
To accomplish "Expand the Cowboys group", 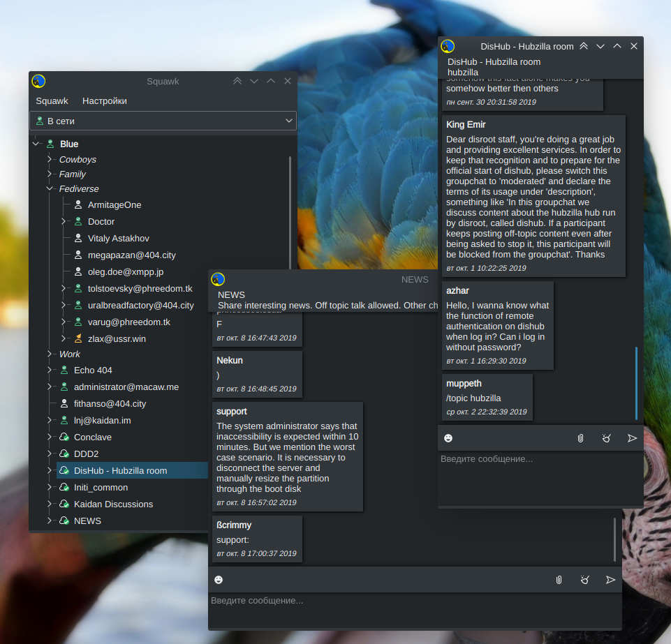I will click(50, 159).
